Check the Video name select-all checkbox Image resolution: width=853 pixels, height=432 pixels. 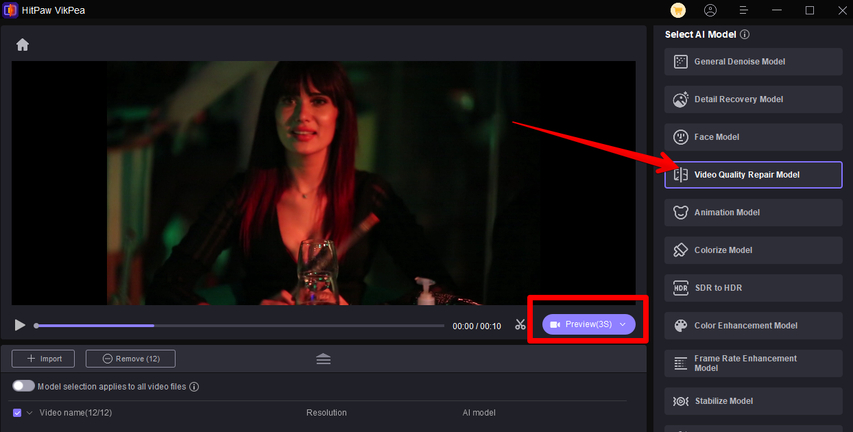click(17, 412)
